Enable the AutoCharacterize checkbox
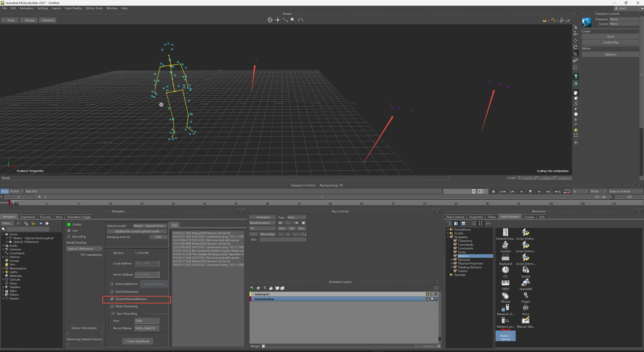Image resolution: width=644 pixels, height=352 pixels. [x=112, y=291]
